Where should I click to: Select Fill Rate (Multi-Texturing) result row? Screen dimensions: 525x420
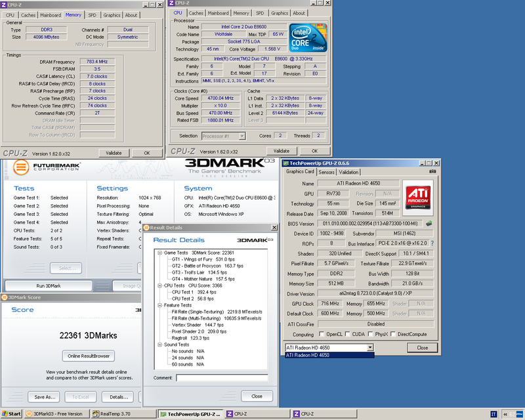coord(217,318)
